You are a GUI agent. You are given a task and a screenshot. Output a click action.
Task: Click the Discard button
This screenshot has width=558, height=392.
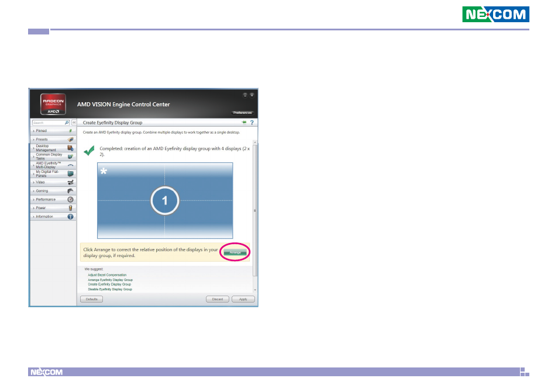(x=218, y=299)
